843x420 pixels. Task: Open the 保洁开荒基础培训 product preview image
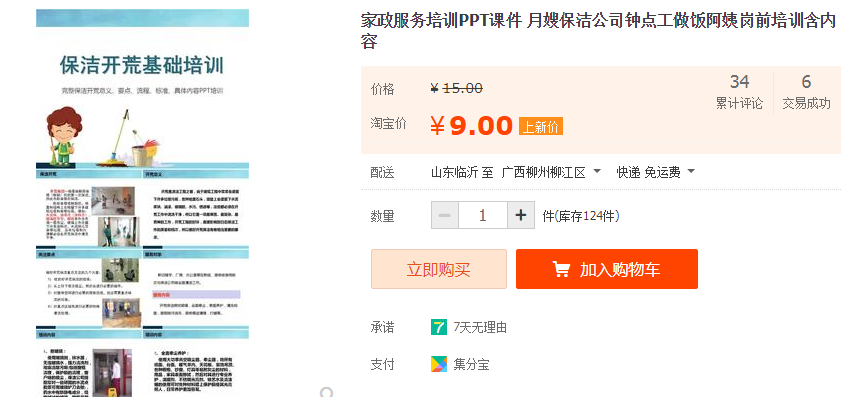142,203
